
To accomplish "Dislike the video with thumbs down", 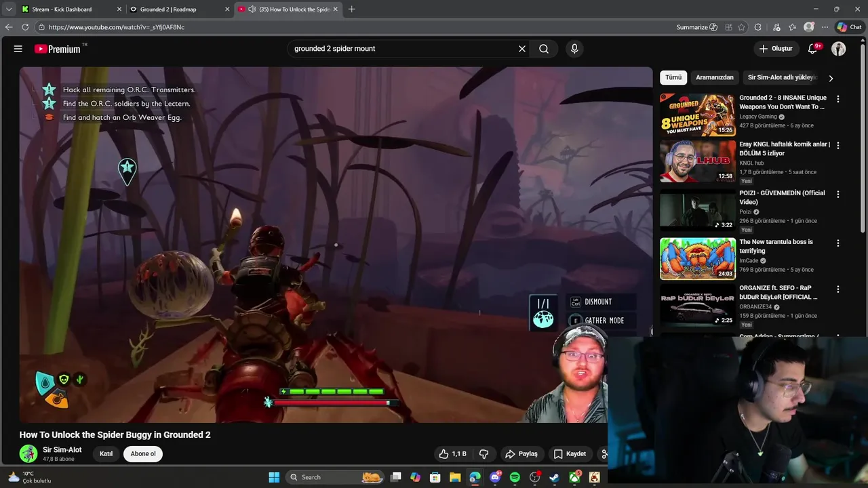I will (484, 454).
